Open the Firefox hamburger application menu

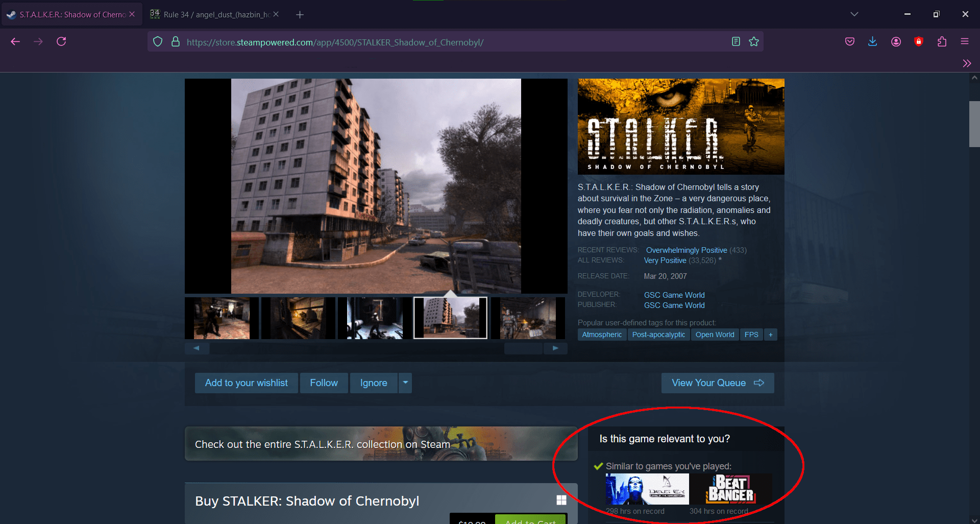[x=965, y=42]
